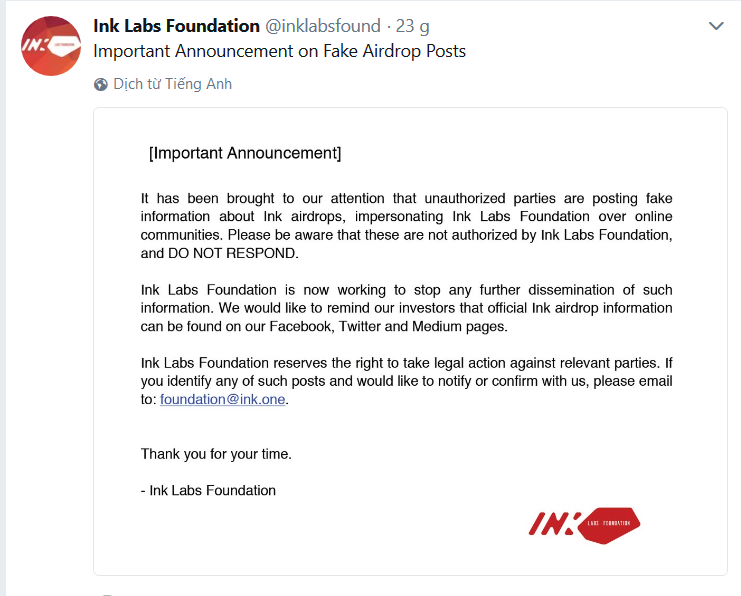Image resolution: width=741 pixels, height=596 pixels.
Task: Click the "- Ink Labs Foundation" signature line
Action: pos(208,490)
